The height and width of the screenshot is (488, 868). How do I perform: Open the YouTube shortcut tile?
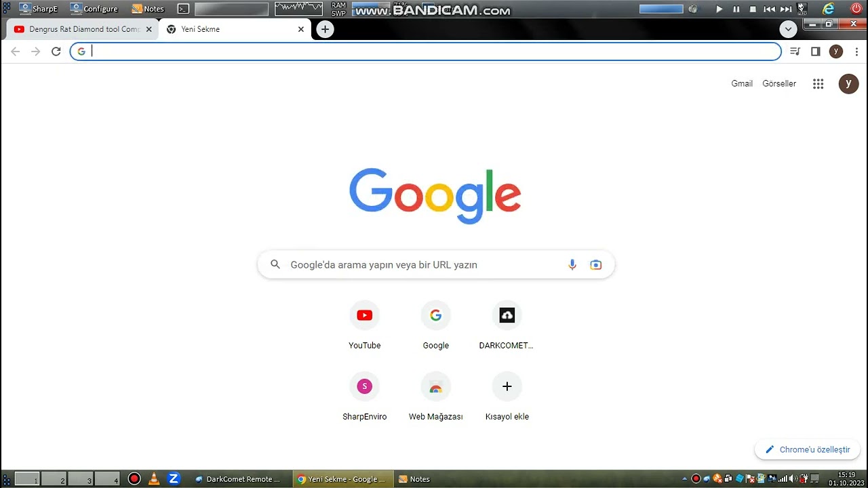(364, 326)
